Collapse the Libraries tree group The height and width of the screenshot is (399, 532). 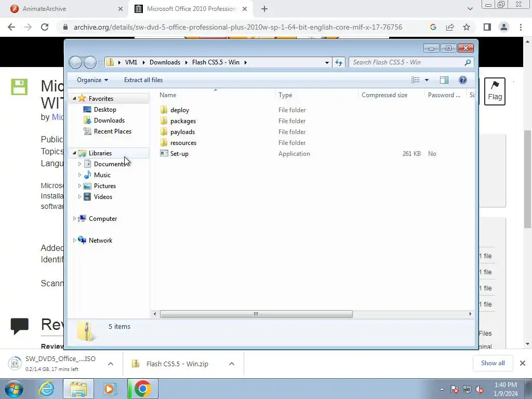[x=74, y=153]
